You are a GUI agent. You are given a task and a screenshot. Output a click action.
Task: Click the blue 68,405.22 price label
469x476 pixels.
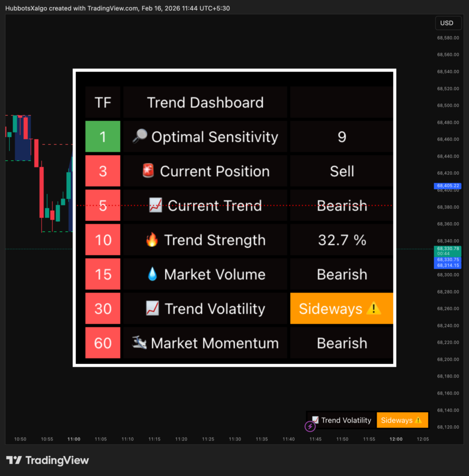446,186
